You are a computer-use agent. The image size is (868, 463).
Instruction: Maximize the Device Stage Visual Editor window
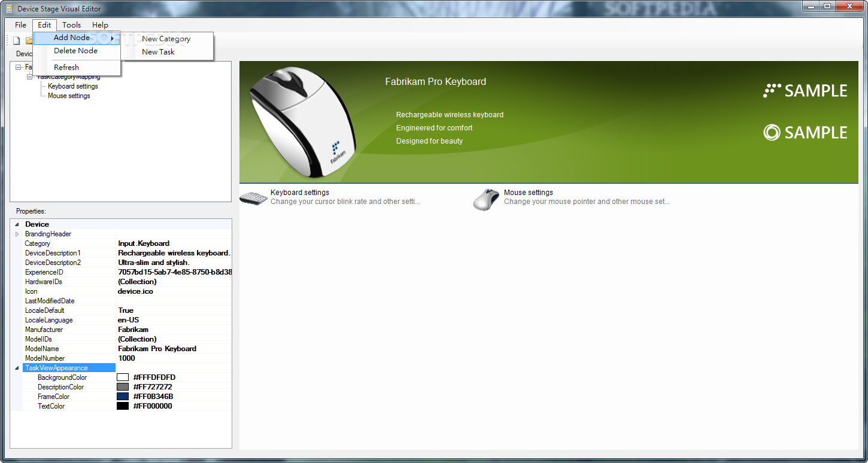click(x=827, y=6)
